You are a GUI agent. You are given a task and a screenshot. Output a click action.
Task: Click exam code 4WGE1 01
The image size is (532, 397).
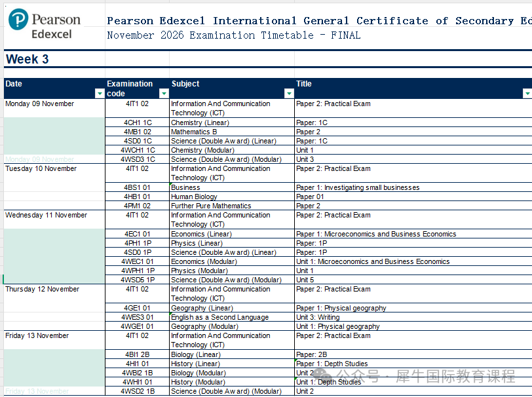click(138, 326)
